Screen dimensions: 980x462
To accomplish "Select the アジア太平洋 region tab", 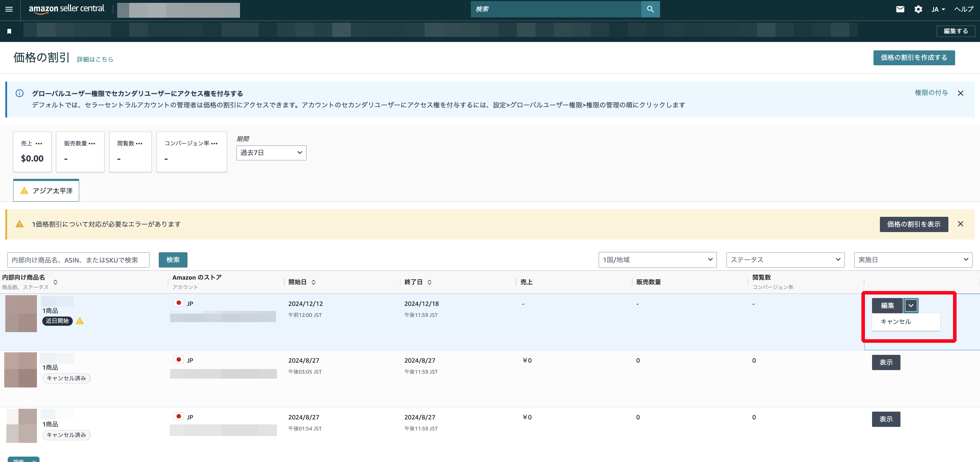I will click(46, 191).
